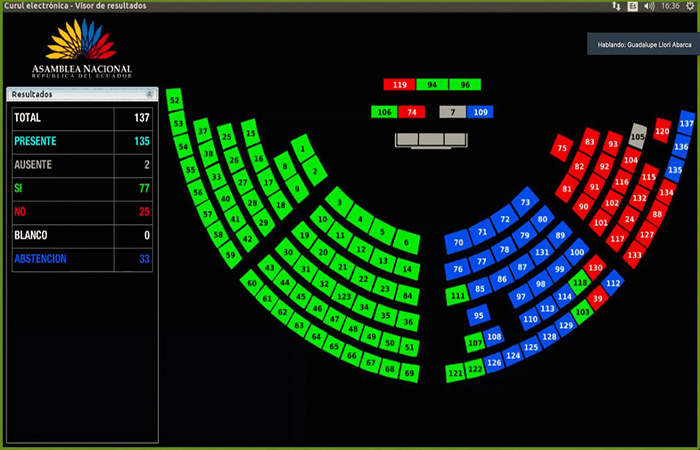Click blue seat 131
The image size is (700, 450).
tap(542, 252)
